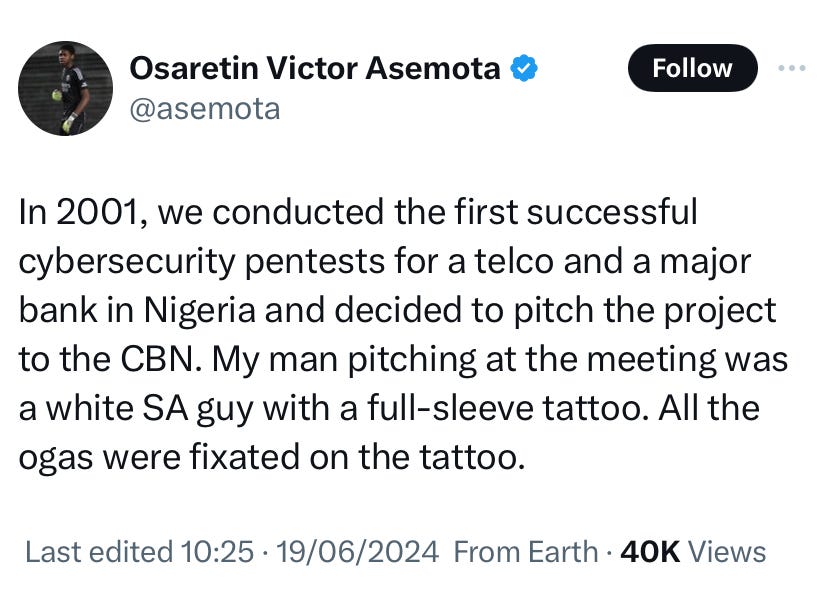Click the word cybersecurity in the tweet
Viewport: 828px width, 590px height.
127,262
